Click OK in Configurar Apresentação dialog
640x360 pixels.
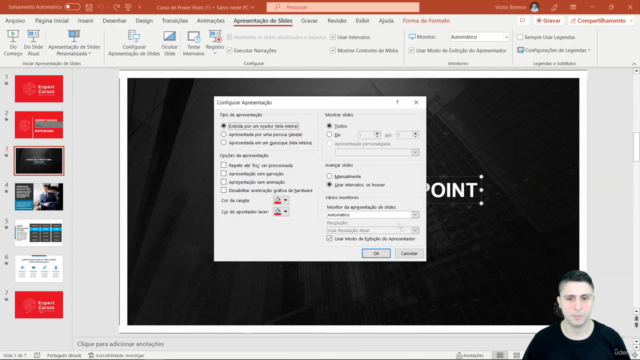376,253
